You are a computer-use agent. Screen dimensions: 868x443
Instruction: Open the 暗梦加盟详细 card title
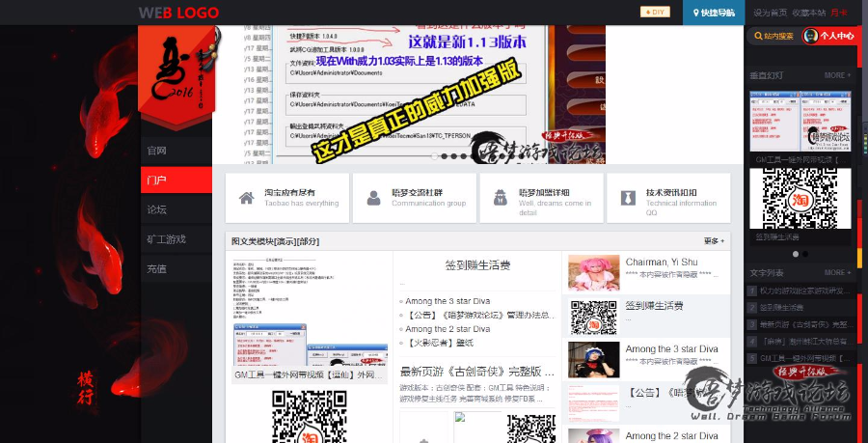point(544,193)
